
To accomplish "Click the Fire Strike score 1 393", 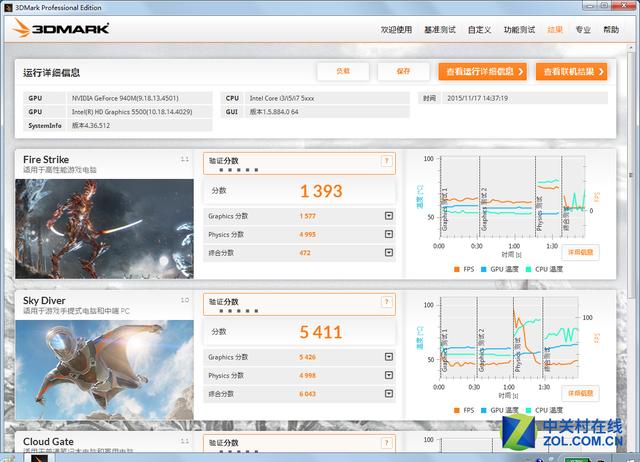I will point(321,191).
